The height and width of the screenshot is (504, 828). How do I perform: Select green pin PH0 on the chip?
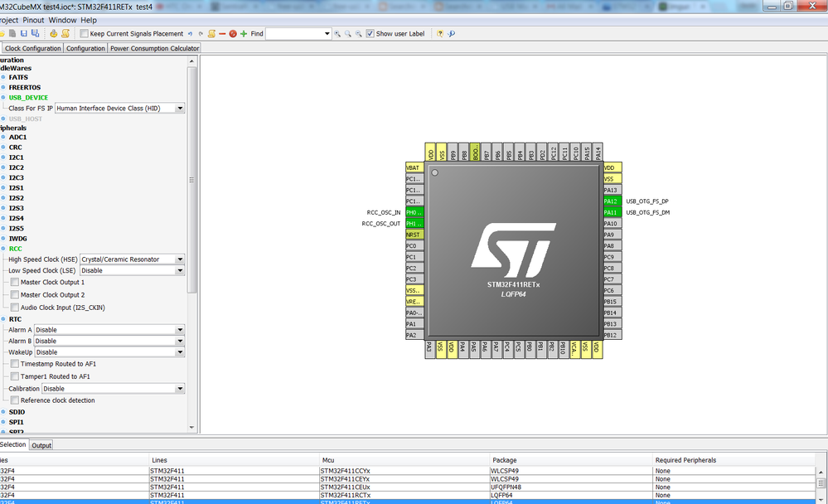(414, 212)
